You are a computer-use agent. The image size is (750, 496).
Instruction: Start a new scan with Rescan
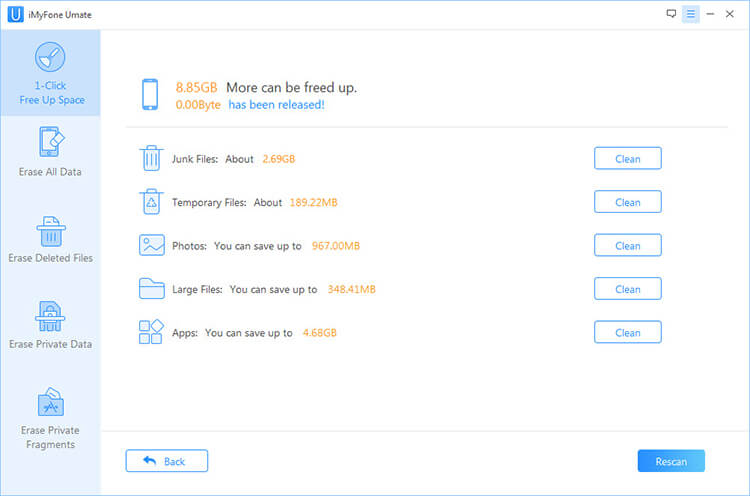pyautogui.click(x=671, y=461)
